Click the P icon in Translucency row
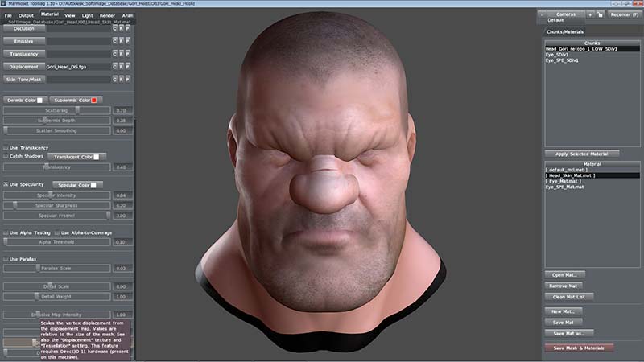This screenshot has width=644, height=362. click(x=128, y=54)
